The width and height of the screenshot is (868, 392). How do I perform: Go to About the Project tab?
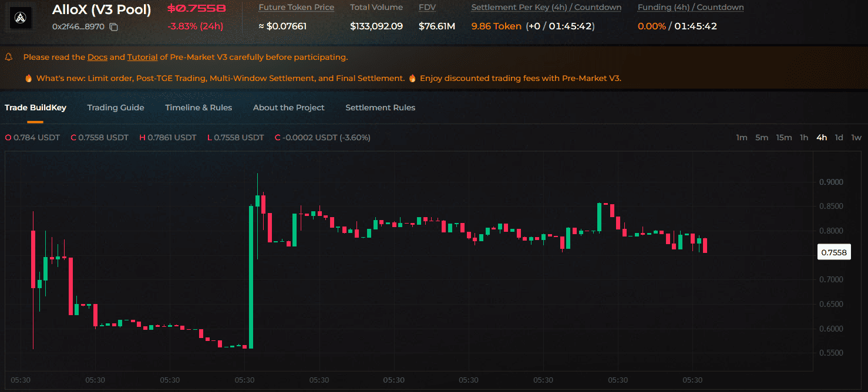tap(289, 107)
